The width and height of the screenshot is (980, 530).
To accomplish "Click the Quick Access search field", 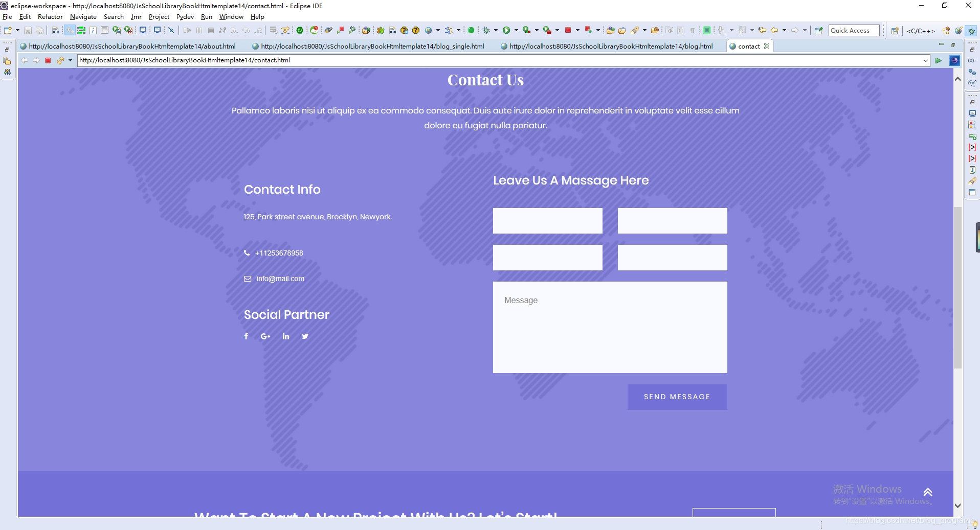I will pyautogui.click(x=854, y=31).
